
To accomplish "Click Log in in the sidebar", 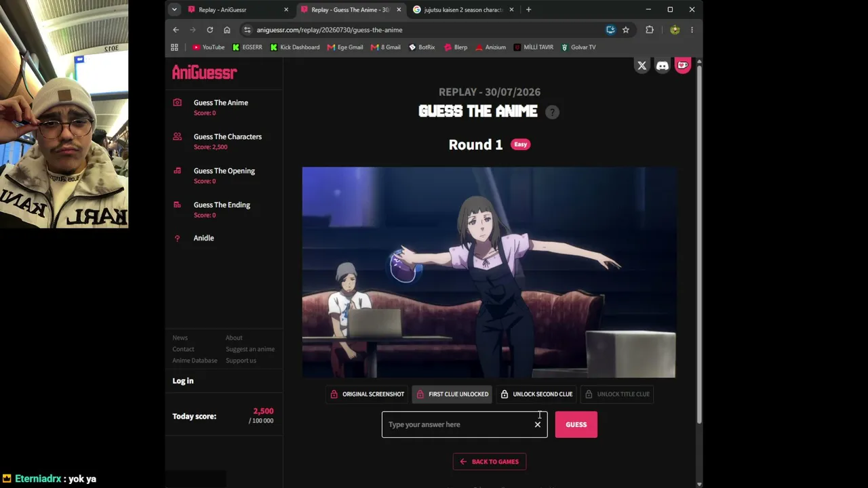I will (183, 381).
